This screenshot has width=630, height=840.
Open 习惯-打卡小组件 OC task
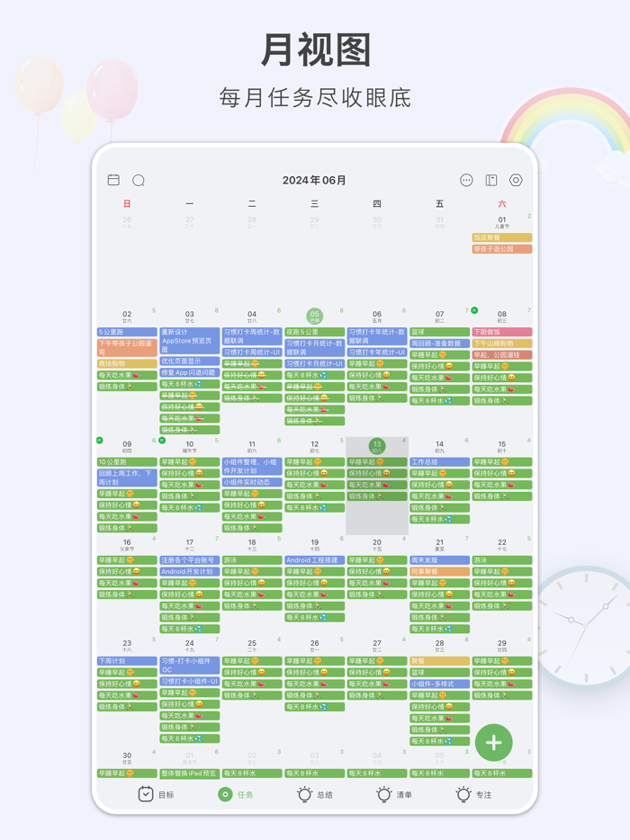(190, 666)
